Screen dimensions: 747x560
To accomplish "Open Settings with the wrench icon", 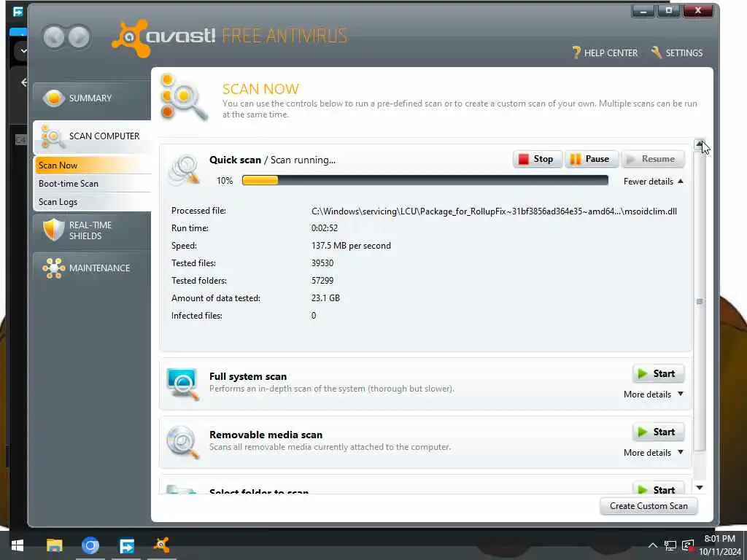I will tap(676, 52).
